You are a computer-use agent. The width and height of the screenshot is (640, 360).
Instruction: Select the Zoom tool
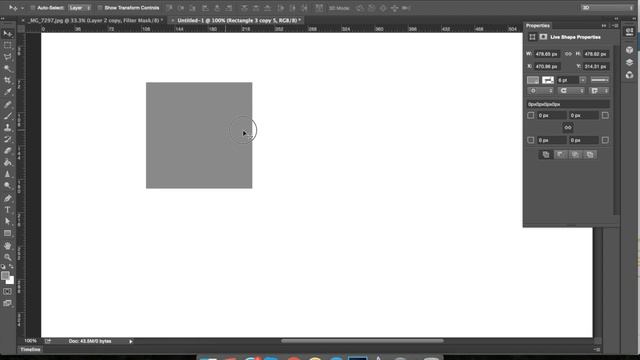pyautogui.click(x=8, y=257)
